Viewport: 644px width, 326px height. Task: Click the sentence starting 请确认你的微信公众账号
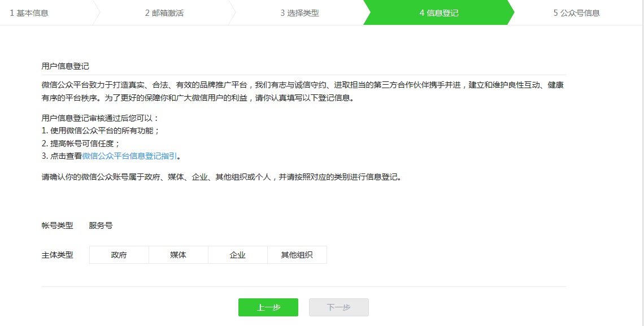[221, 177]
